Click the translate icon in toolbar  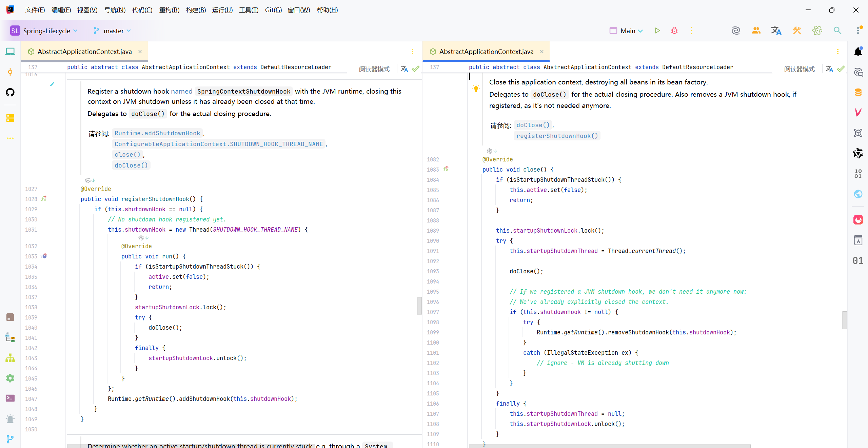click(776, 31)
